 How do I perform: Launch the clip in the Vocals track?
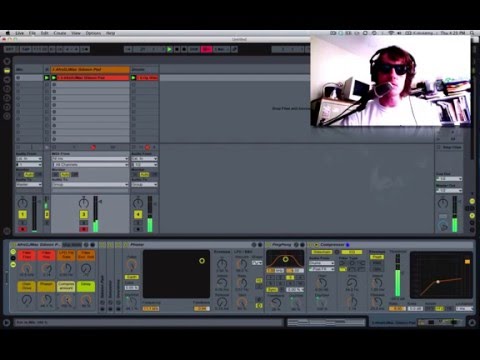[133, 78]
